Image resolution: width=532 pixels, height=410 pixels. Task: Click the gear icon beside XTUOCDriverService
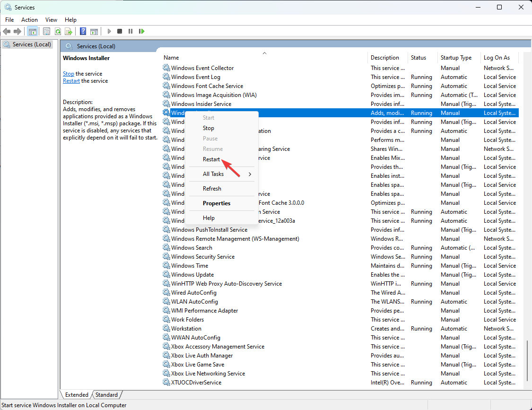pyautogui.click(x=166, y=383)
